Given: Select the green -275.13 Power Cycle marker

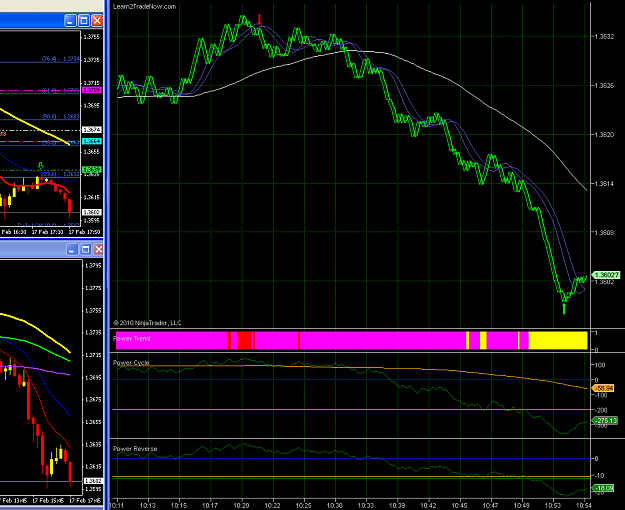Looking at the screenshot, I should (606, 420).
